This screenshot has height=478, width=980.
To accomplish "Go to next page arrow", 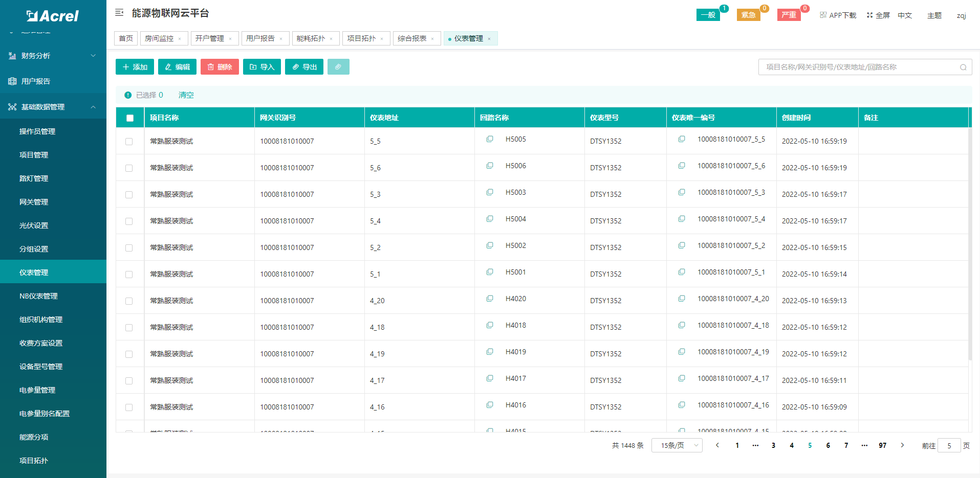I will pos(902,445).
